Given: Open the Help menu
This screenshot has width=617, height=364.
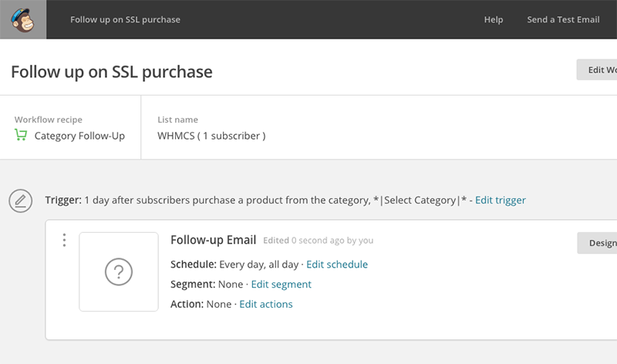Looking at the screenshot, I should (494, 20).
